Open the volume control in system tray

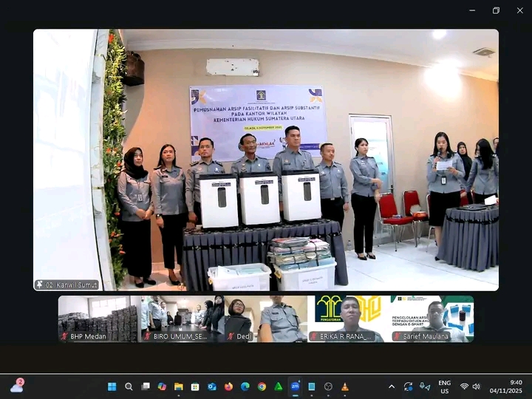coord(476,386)
